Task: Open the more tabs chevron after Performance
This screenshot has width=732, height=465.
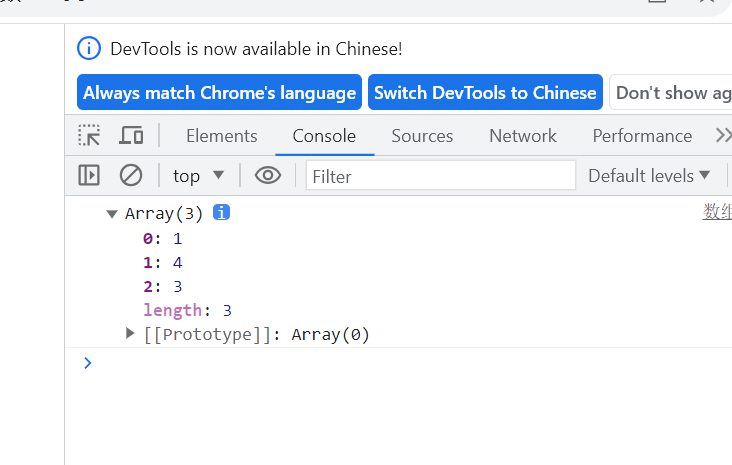Action: coord(723,135)
